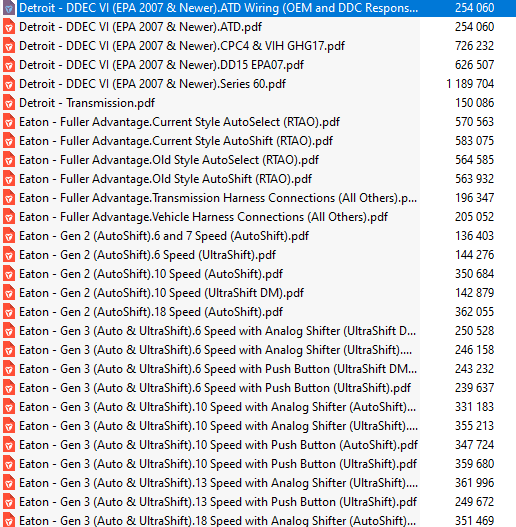Screen dimensions: 516x527
Task: Click the icon of the highlighted ATD Wiring file
Action: (9, 8)
